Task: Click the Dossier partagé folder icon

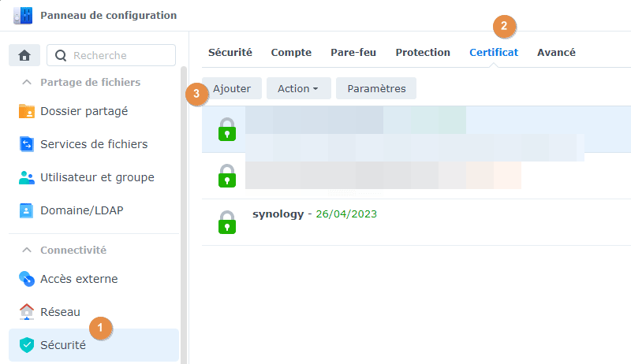Action: click(27, 111)
